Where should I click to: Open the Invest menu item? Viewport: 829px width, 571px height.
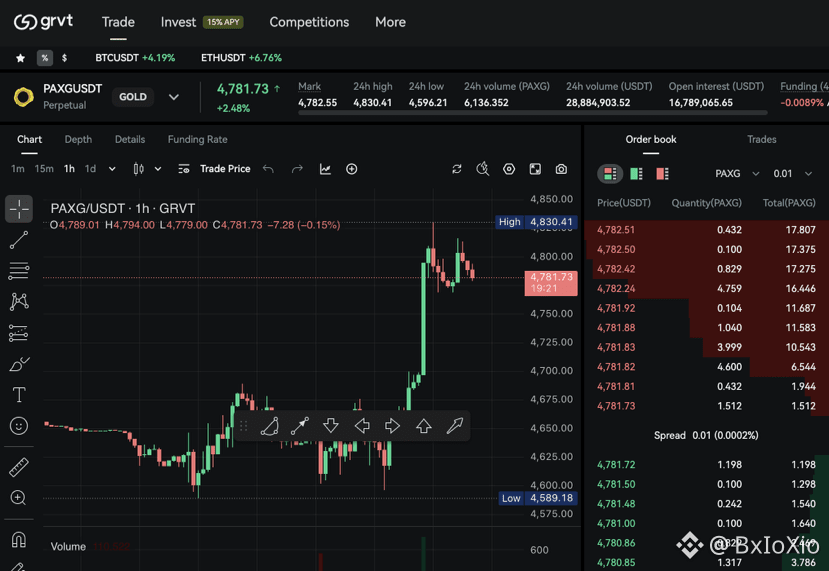[178, 22]
